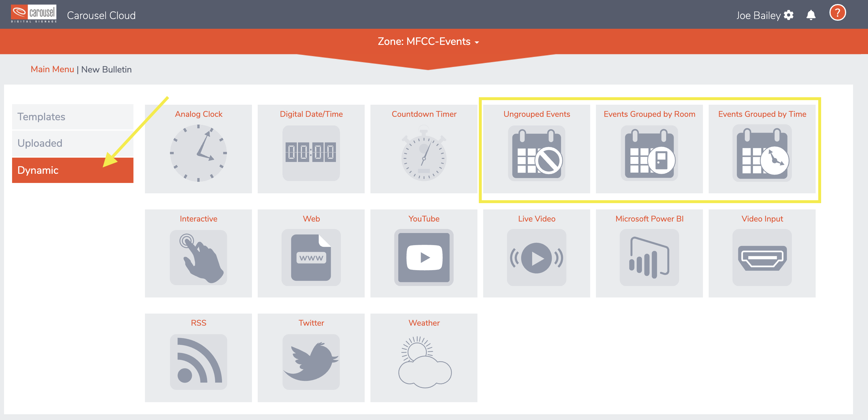Select the Weather sun-cloud icon
This screenshot has width=868, height=420.
[424, 362]
